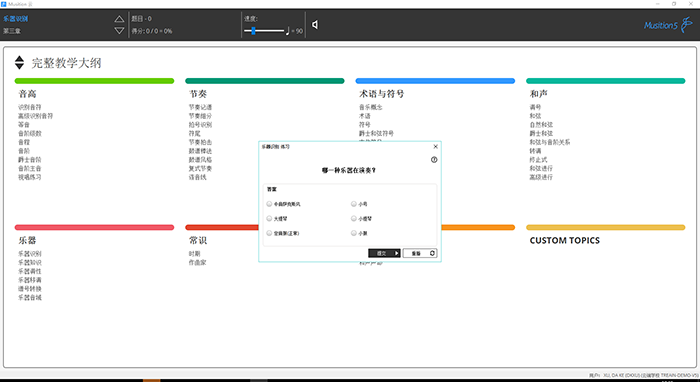This screenshot has width=700, height=382.
Task: Open the 终止式 topic
Action: [x=538, y=160]
